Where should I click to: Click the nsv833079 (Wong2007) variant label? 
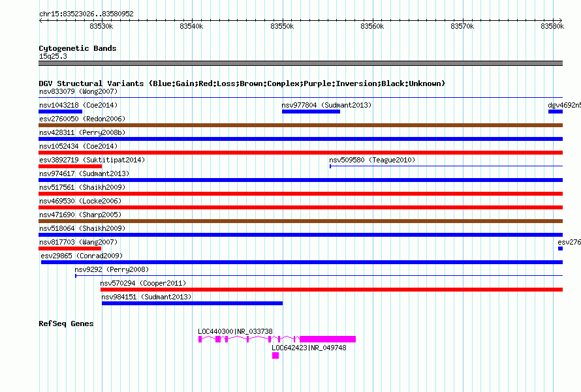78,91
